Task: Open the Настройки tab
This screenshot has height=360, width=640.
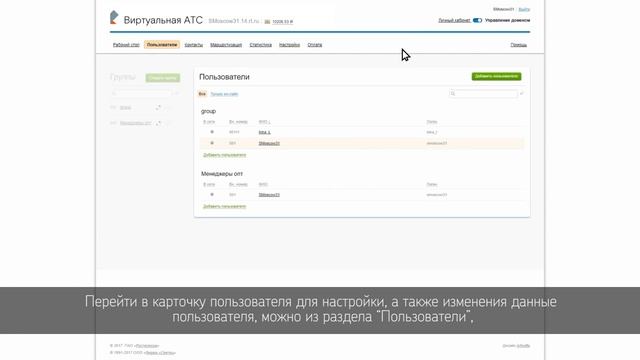Action: pos(289,45)
